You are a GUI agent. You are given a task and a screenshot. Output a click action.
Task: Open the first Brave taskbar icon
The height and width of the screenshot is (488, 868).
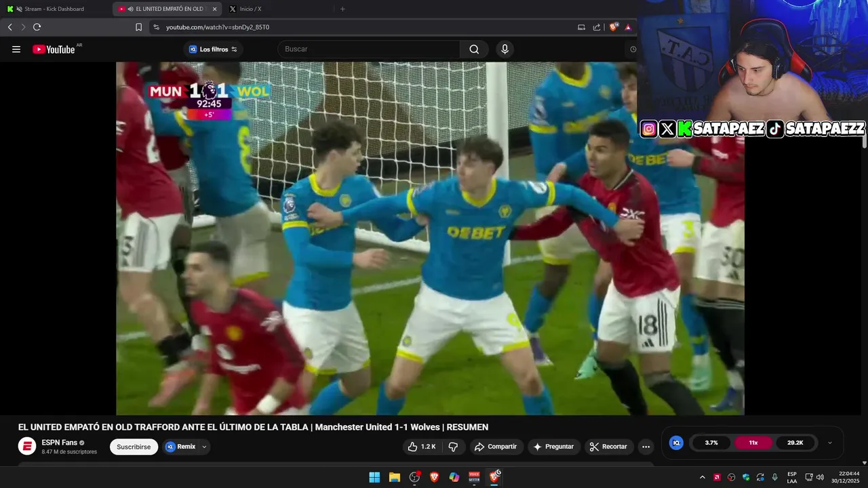pyautogui.click(x=435, y=477)
